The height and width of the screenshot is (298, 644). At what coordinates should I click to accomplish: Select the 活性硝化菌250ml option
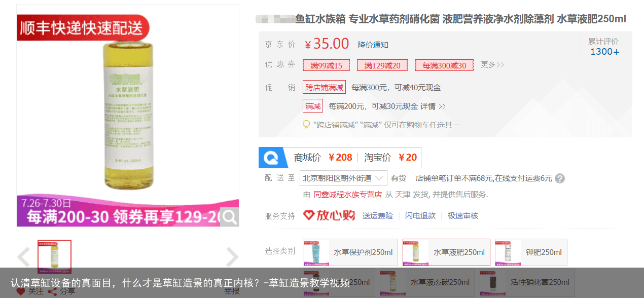click(527, 282)
